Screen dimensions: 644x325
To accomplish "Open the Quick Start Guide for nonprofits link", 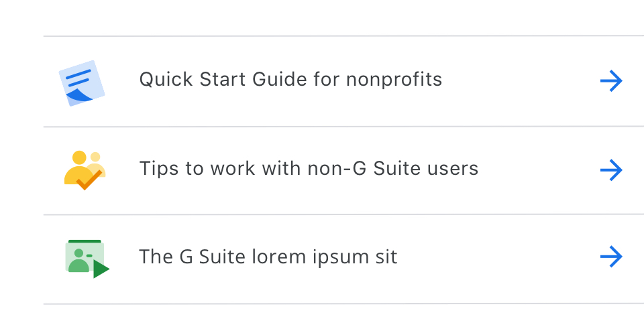I will coord(290,79).
